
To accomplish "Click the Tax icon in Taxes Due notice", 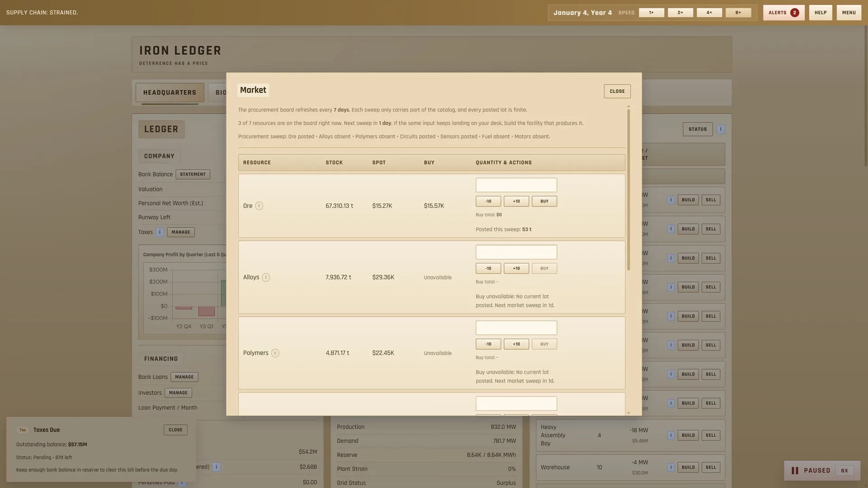I will tap(23, 430).
